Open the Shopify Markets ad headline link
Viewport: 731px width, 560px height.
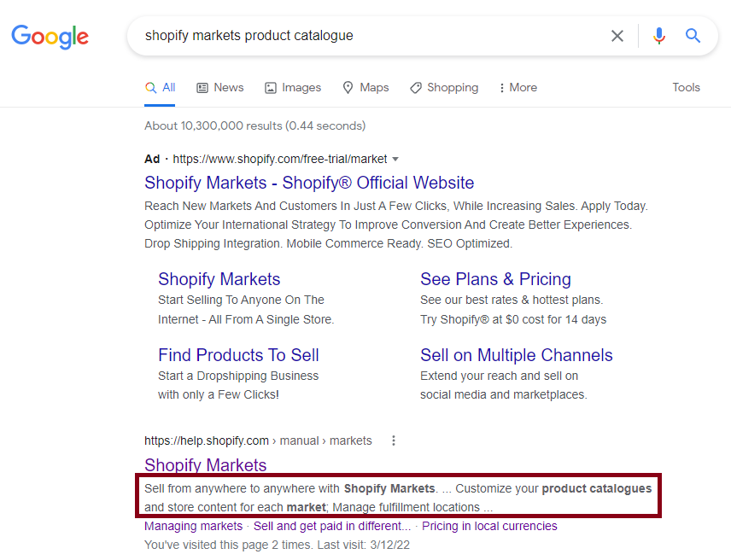click(x=309, y=183)
